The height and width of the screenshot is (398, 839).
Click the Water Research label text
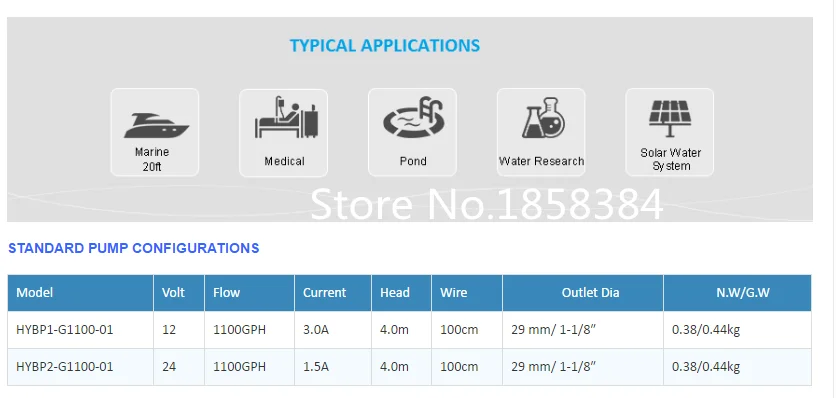[541, 161]
